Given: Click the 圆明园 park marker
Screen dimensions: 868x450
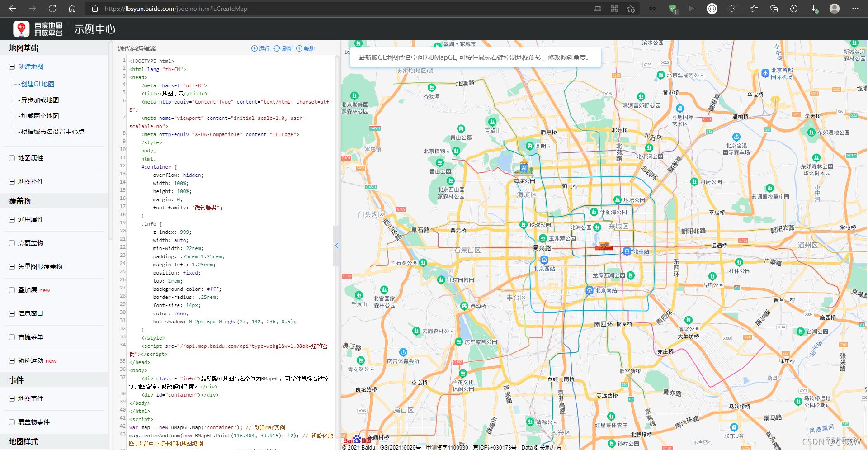Looking at the screenshot, I should click(x=530, y=146).
